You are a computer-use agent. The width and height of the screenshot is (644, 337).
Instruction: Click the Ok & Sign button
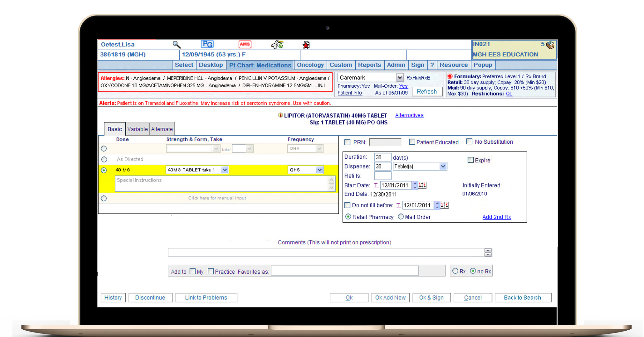pyautogui.click(x=431, y=298)
